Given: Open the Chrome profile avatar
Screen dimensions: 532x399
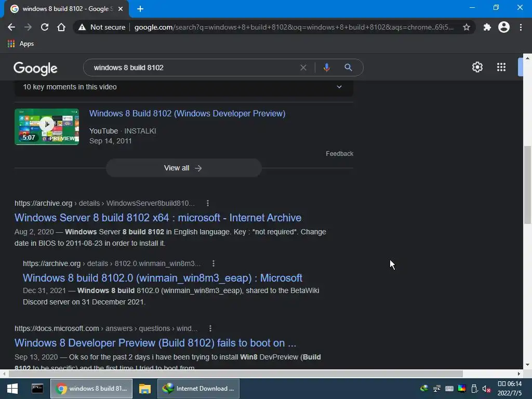Looking at the screenshot, I should point(504,27).
